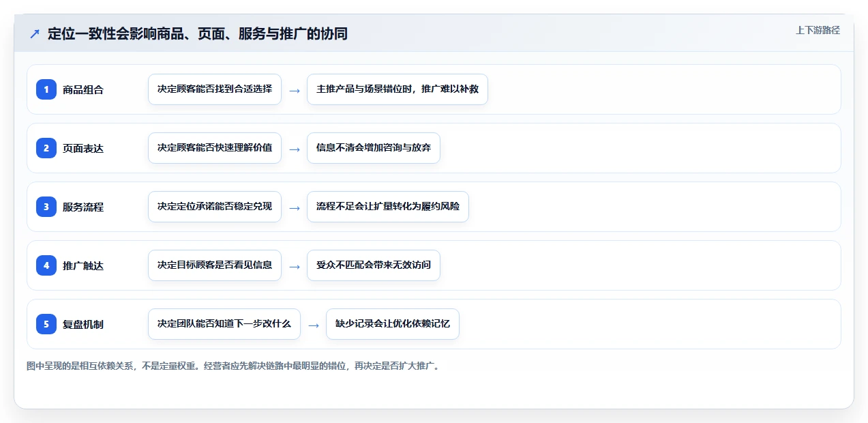The height and width of the screenshot is (423, 868).
Task: Select the number 1 badge for 商品组合
Action: pyautogui.click(x=46, y=89)
